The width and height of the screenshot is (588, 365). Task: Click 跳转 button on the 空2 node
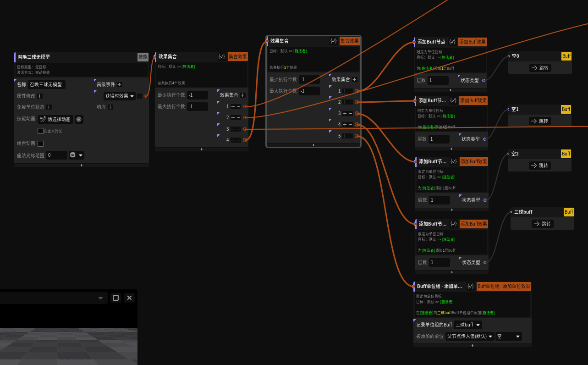click(539, 166)
